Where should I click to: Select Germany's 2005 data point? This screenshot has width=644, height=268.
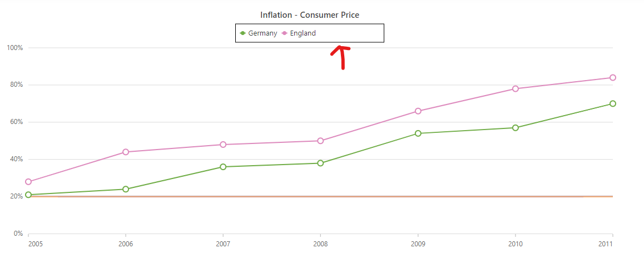(x=28, y=195)
